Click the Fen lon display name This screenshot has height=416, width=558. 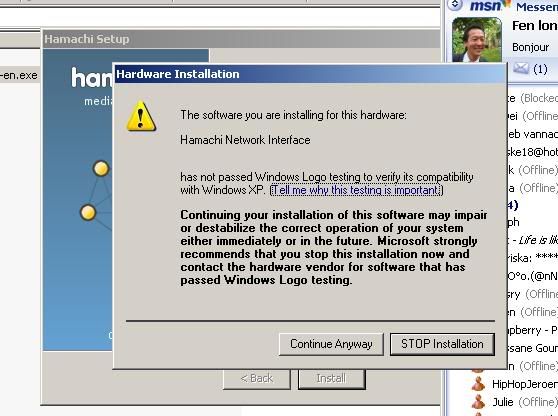click(535, 26)
